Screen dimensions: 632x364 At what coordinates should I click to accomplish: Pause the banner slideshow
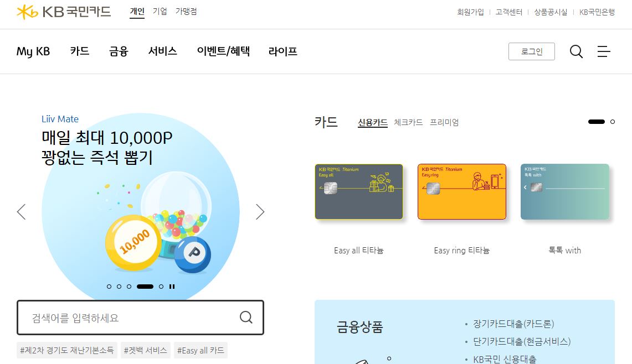click(172, 287)
